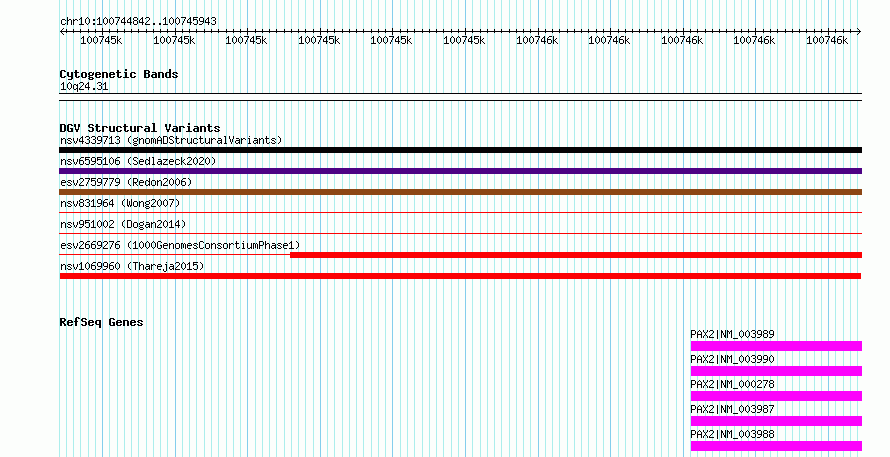Image resolution: width=890 pixels, height=457 pixels.
Task: Click the PAX2|NM_003989 gene label
Action: pyautogui.click(x=732, y=334)
